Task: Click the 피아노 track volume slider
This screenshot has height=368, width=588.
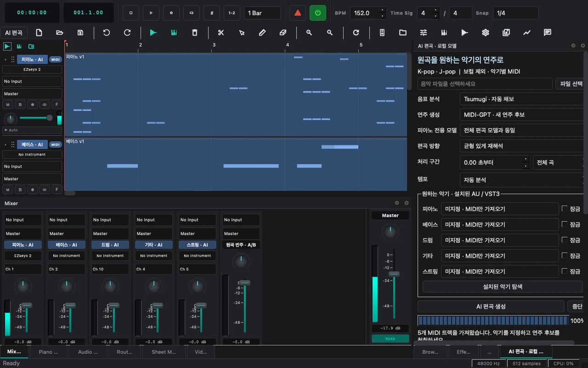Action: click(36, 118)
